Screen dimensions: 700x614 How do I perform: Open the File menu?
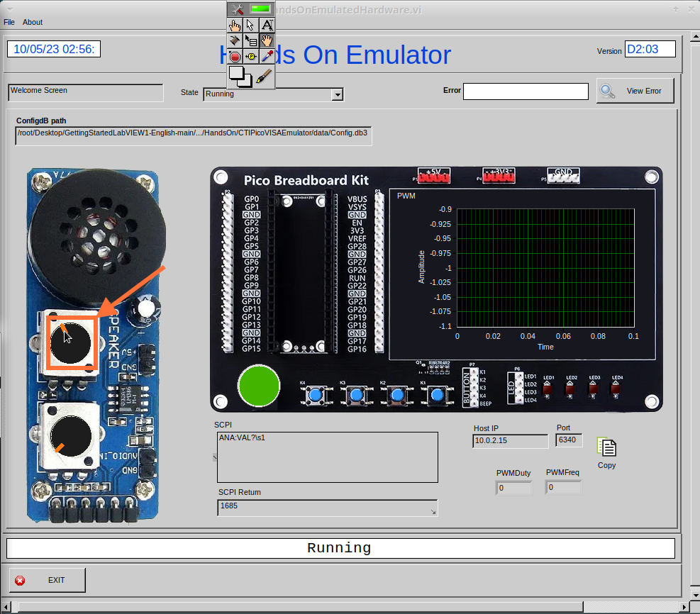[9, 22]
